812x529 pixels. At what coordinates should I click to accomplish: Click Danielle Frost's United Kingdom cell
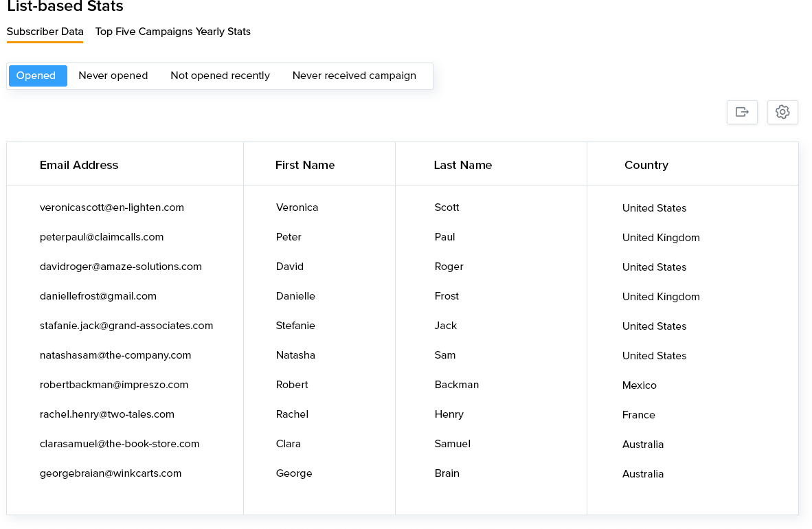tap(662, 296)
